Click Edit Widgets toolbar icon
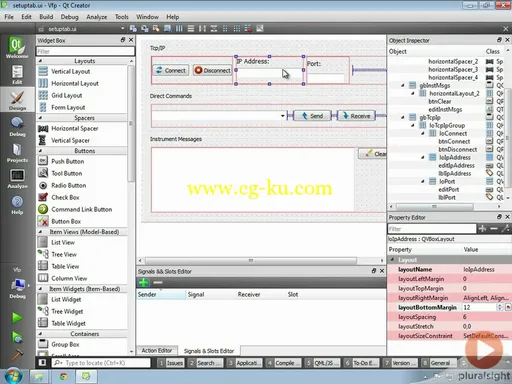The image size is (512, 384). [133, 29]
